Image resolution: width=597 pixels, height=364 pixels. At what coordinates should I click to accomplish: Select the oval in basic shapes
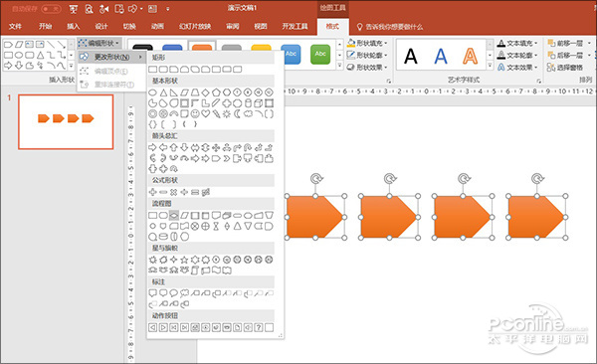click(x=152, y=92)
